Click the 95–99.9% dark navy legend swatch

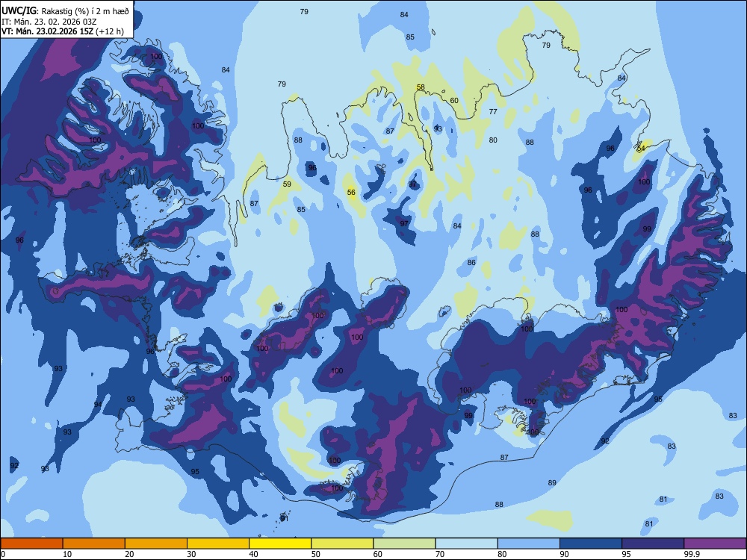pyautogui.click(x=653, y=544)
